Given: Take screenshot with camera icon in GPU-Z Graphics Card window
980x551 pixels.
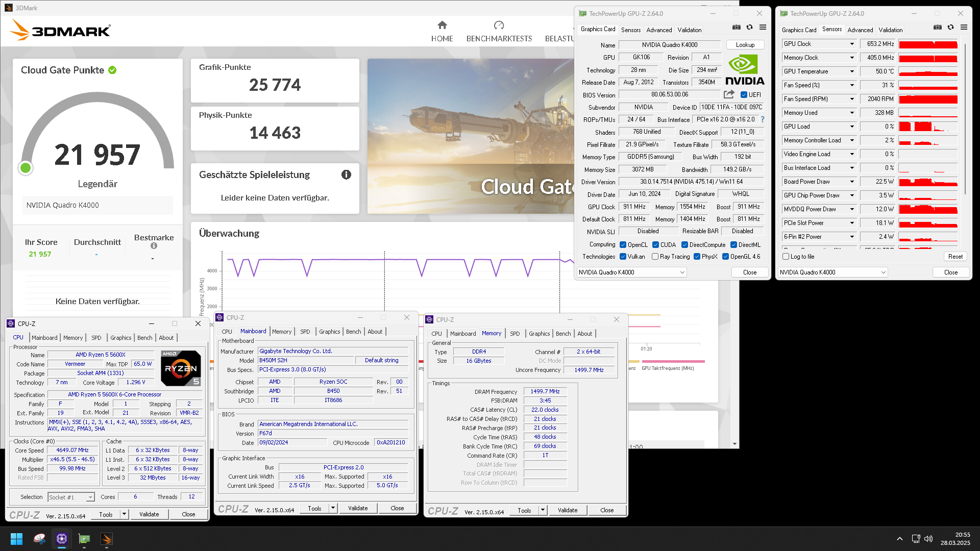Looking at the screenshot, I should pyautogui.click(x=737, y=28).
